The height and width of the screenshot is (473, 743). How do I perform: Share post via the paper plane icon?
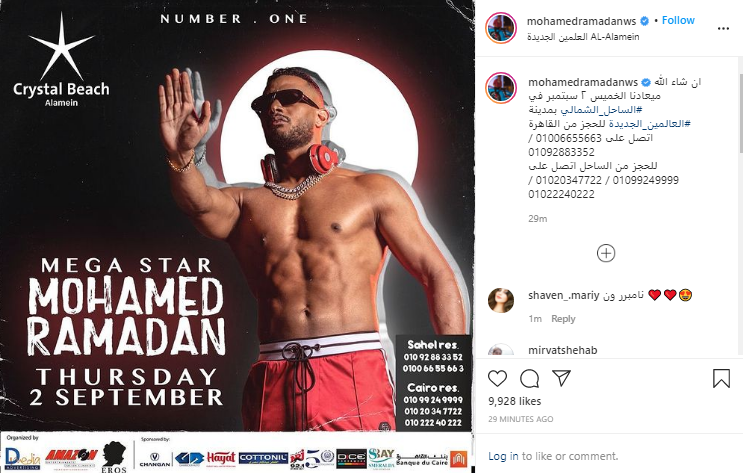coord(562,378)
